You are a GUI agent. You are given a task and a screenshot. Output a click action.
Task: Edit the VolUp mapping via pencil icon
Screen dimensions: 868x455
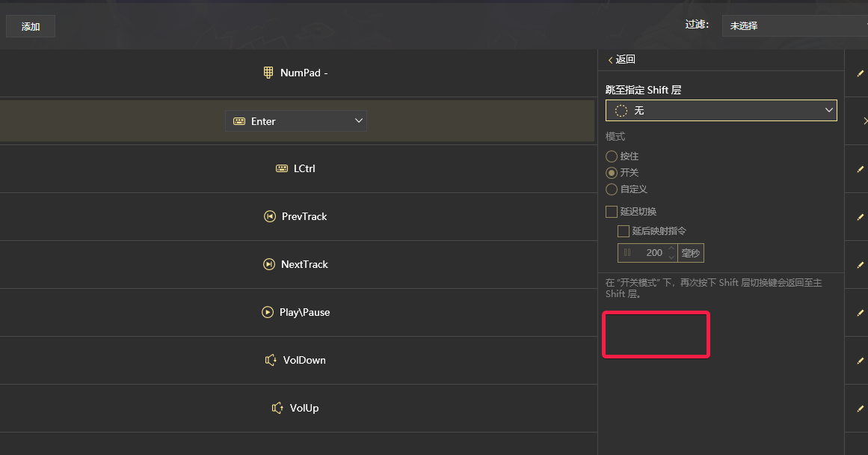[x=861, y=409]
